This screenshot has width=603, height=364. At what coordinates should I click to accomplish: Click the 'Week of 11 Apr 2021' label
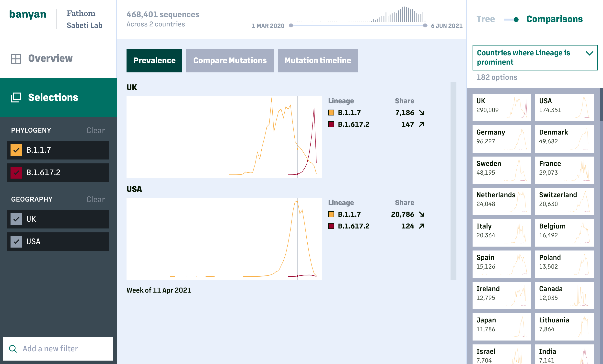159,290
